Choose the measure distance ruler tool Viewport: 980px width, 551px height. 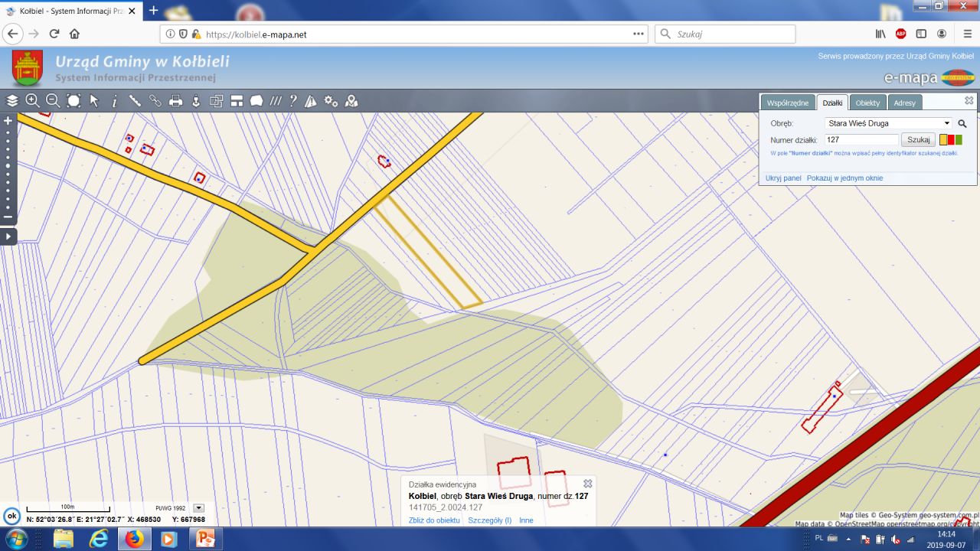point(135,101)
